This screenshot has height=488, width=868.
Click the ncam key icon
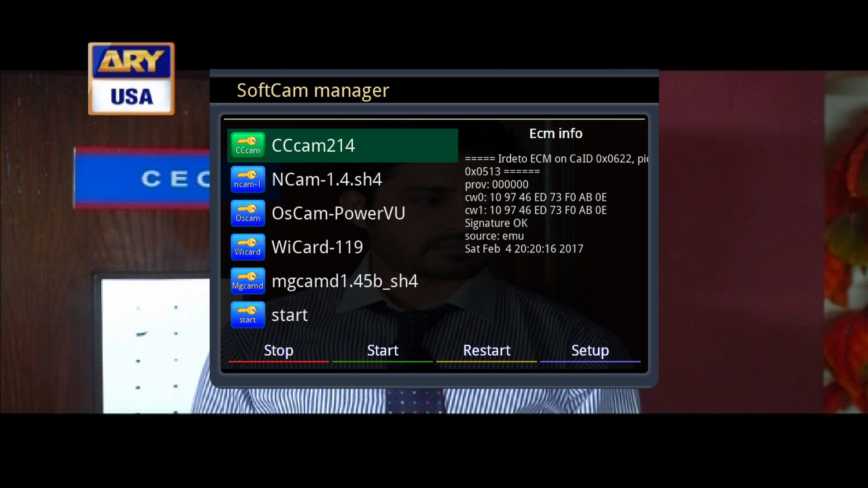click(248, 179)
